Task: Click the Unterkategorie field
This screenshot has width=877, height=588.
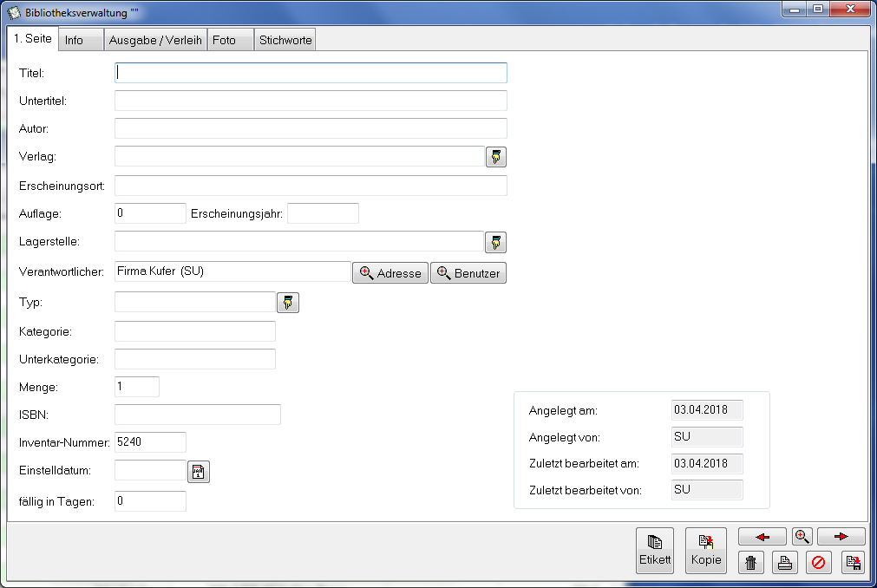Action: pos(195,359)
